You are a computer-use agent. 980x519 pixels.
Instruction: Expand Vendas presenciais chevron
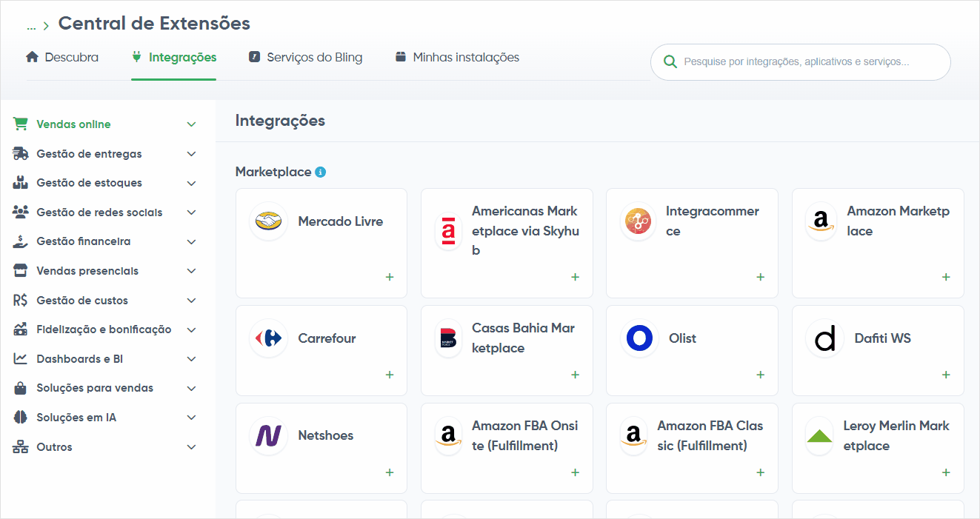click(192, 271)
